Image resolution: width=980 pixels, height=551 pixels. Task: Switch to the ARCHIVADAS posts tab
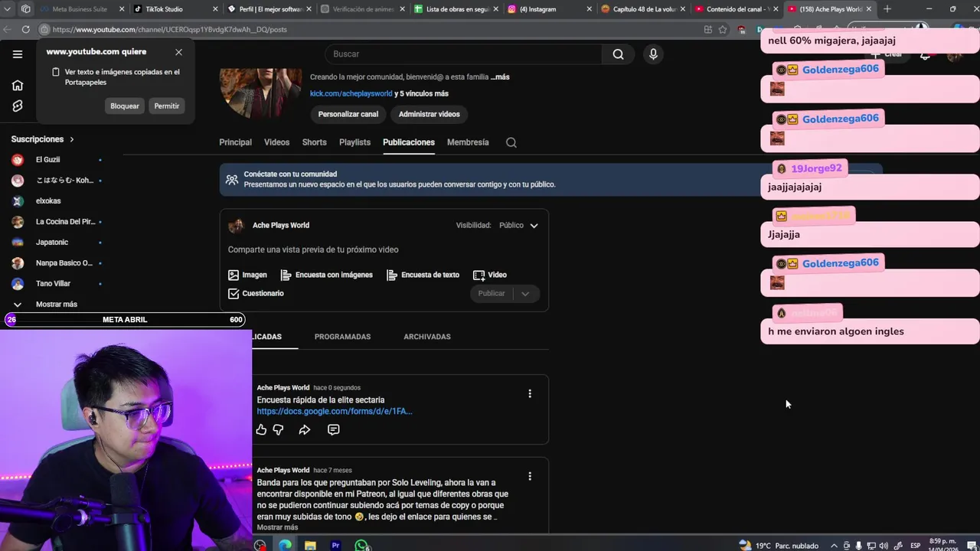click(x=427, y=337)
